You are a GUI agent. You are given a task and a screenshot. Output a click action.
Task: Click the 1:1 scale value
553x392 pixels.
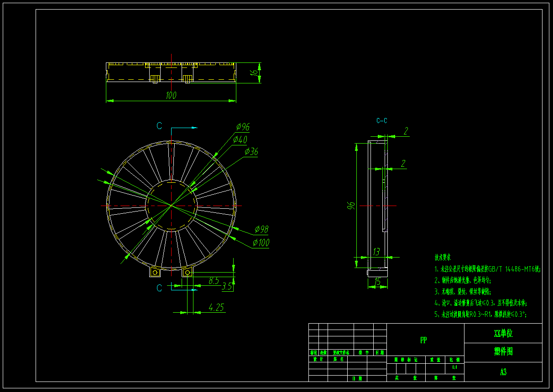pos(454,367)
